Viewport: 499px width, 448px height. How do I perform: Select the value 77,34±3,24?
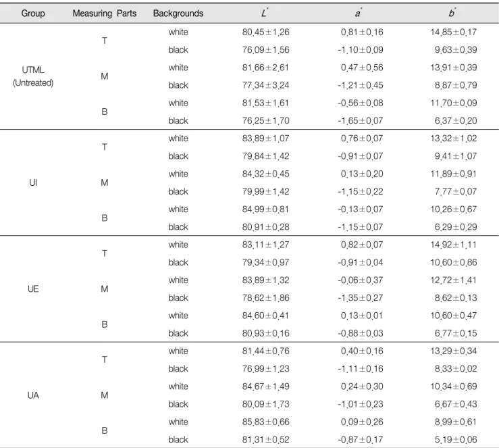pos(266,85)
